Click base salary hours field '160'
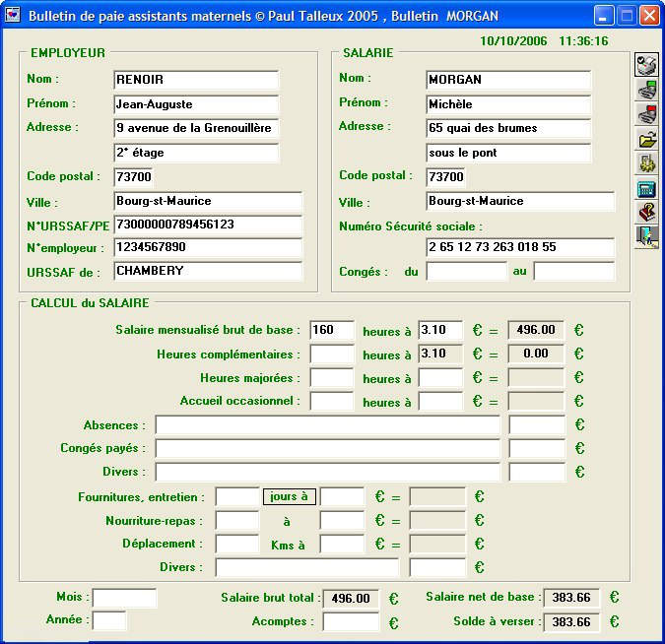This screenshot has height=644, width=665. (x=332, y=330)
